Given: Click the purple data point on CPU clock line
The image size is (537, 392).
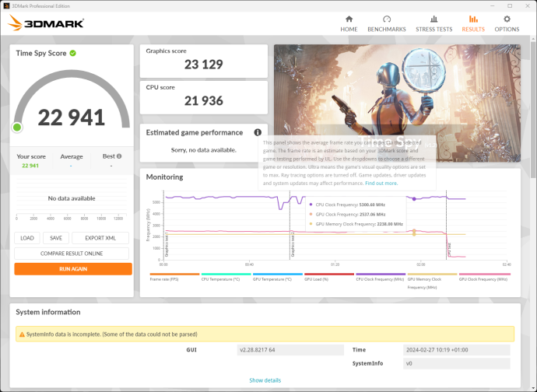Looking at the screenshot, I should (414, 199).
